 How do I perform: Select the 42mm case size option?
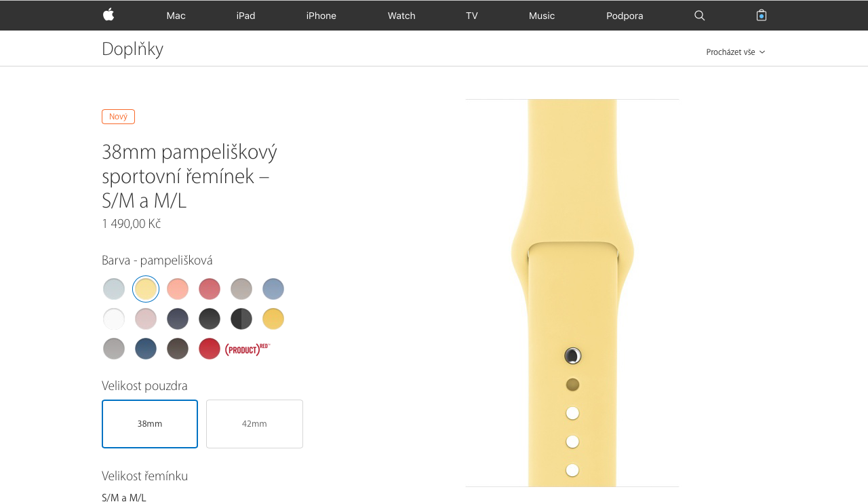[254, 424]
